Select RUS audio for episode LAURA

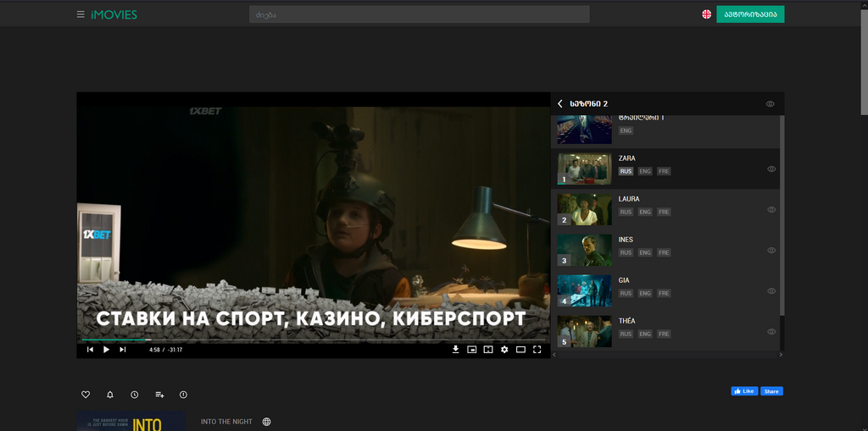tap(626, 212)
